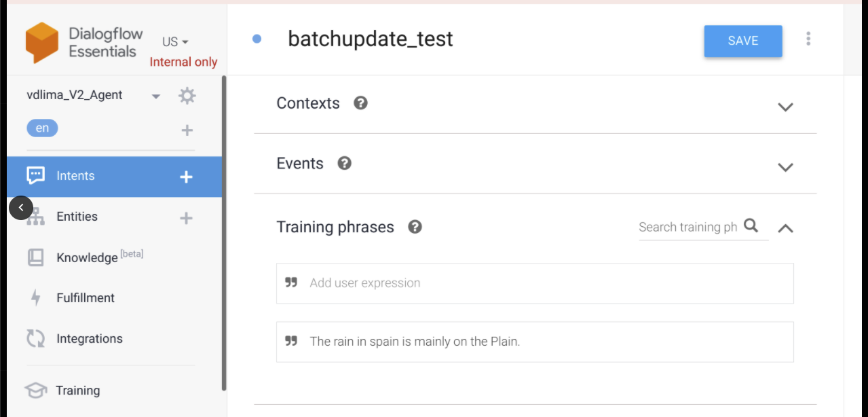This screenshot has width=868, height=417.
Task: Collapse the Training phrases section
Action: pos(785,229)
